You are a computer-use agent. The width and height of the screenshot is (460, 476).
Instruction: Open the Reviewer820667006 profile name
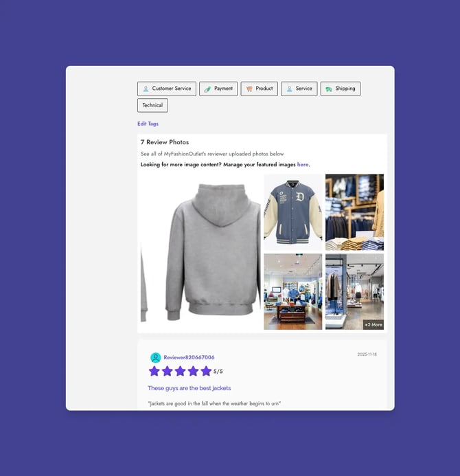click(x=189, y=357)
